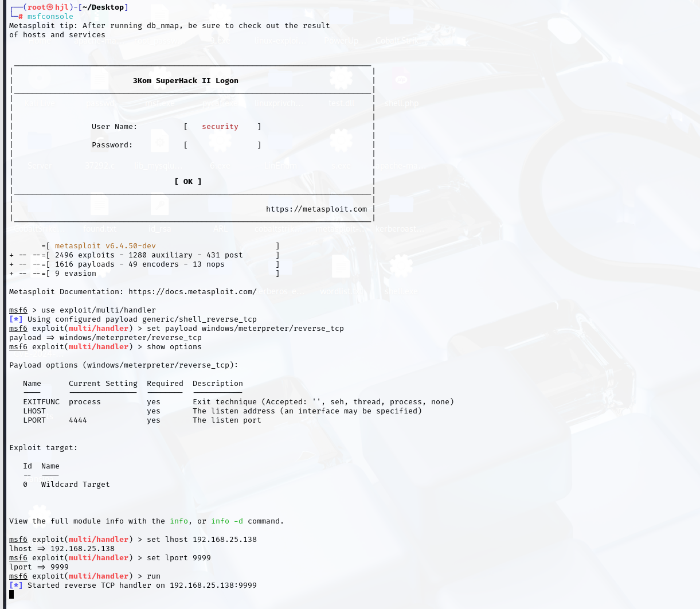Click the 'set lport 9999' command
700x609 pixels.
coord(179,558)
